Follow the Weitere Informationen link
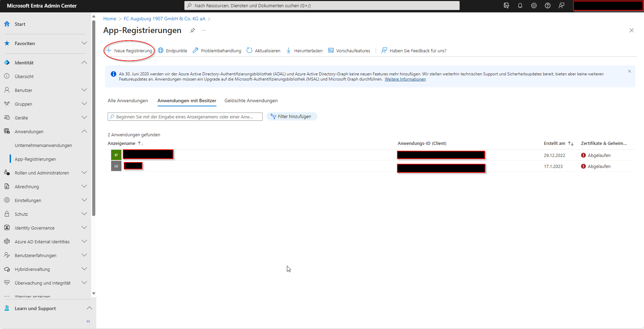The width and height of the screenshot is (644, 329). (405, 79)
